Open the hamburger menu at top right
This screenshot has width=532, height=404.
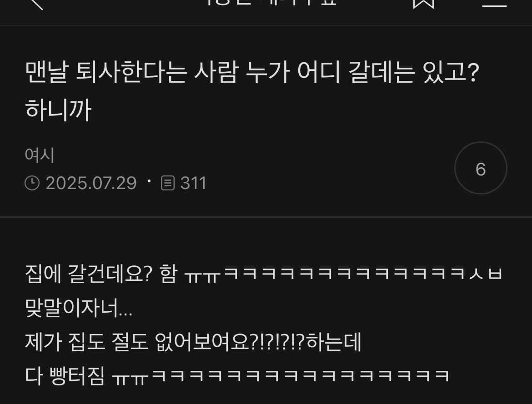tap(494, 3)
